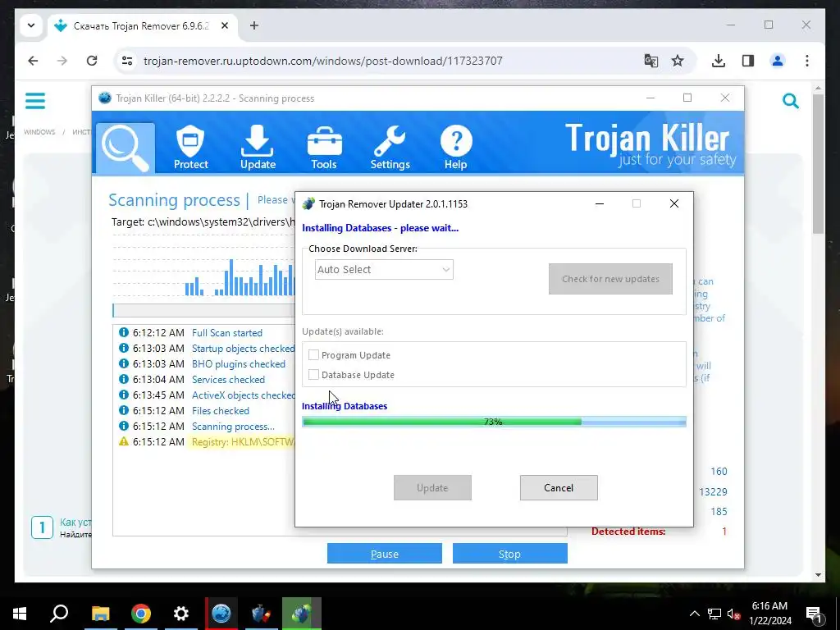Open the Protect shield section
This screenshot has width=840, height=630.
pyautogui.click(x=190, y=148)
